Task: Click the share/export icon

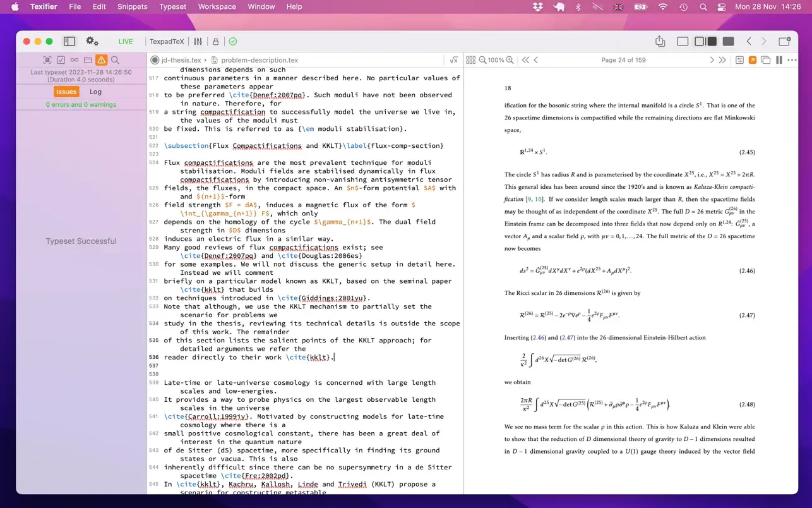Action: 660,41
